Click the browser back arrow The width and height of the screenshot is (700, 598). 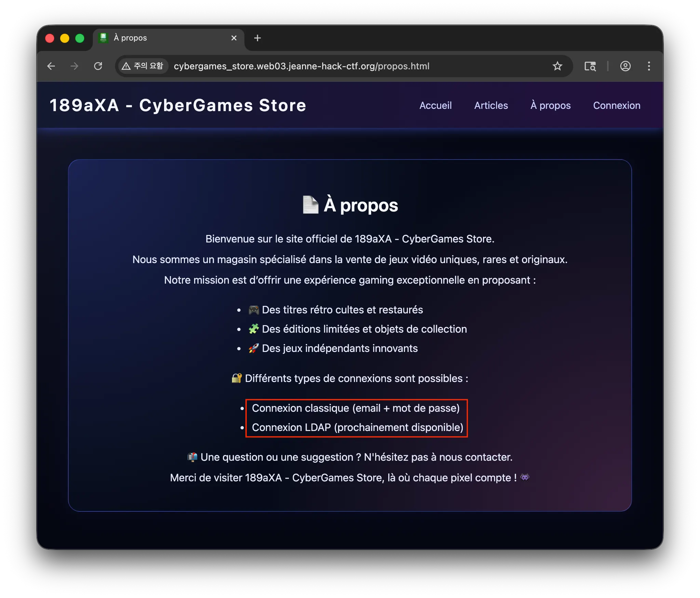pyautogui.click(x=51, y=66)
